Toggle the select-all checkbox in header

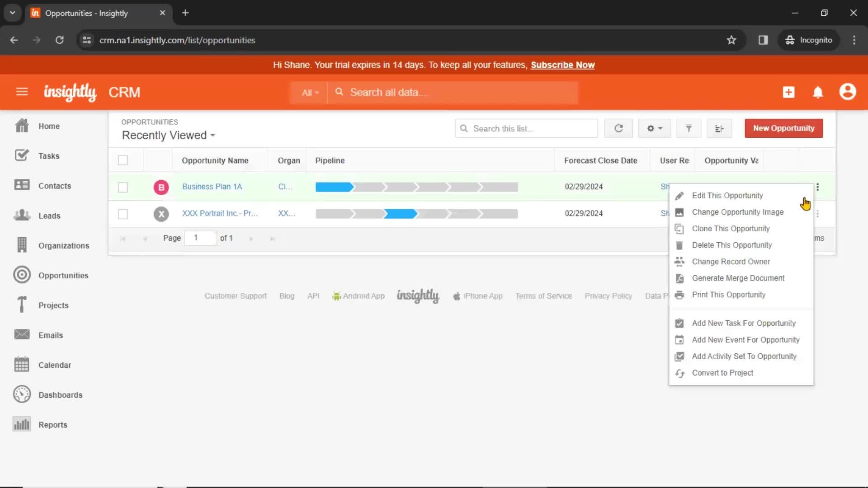[x=123, y=160]
